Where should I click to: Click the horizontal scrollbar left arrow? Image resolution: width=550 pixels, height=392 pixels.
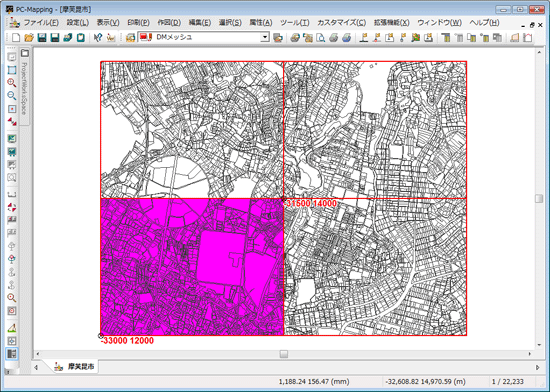(x=38, y=354)
